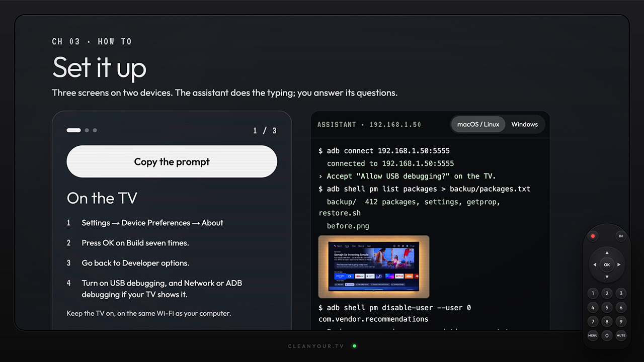Image resolution: width=644 pixels, height=362 pixels.
Task: Click the MENU button on remote
Action: pyautogui.click(x=593, y=335)
